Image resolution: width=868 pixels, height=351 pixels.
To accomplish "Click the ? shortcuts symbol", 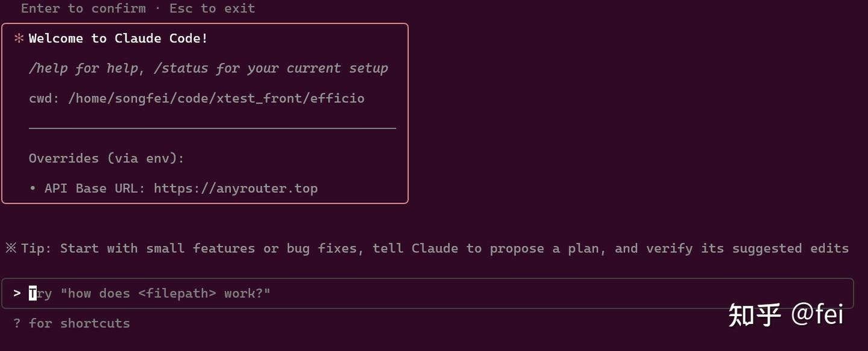I will [17, 323].
